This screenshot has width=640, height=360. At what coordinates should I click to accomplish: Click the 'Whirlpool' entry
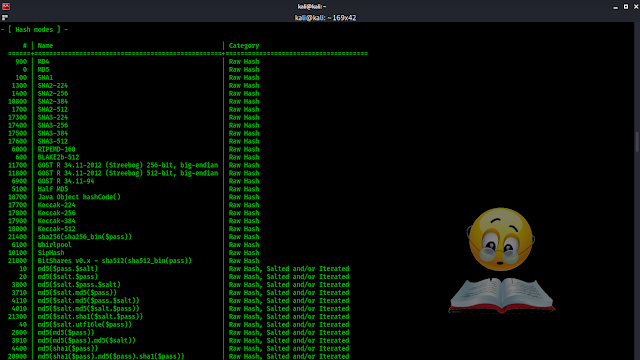[54, 244]
